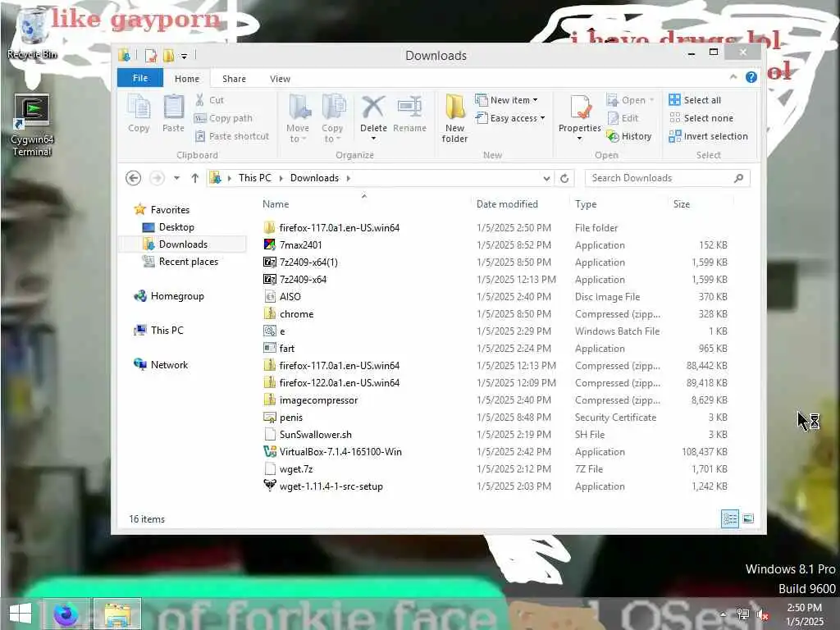Sort by Date modified column
The width and height of the screenshot is (840, 630).
click(507, 204)
